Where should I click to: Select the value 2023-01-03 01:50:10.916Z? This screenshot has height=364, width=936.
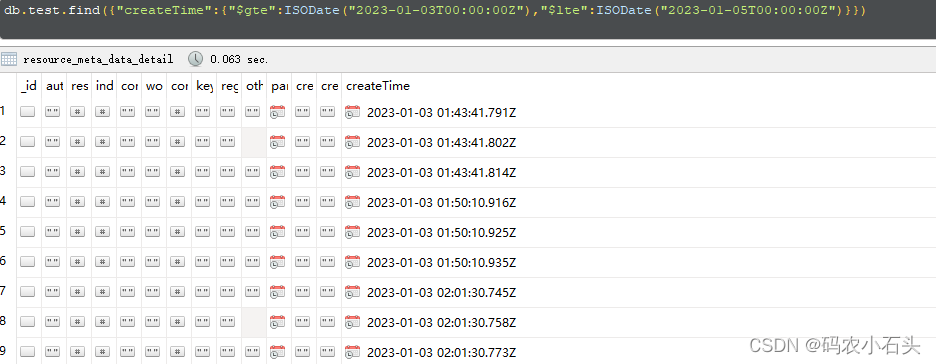[x=441, y=202]
